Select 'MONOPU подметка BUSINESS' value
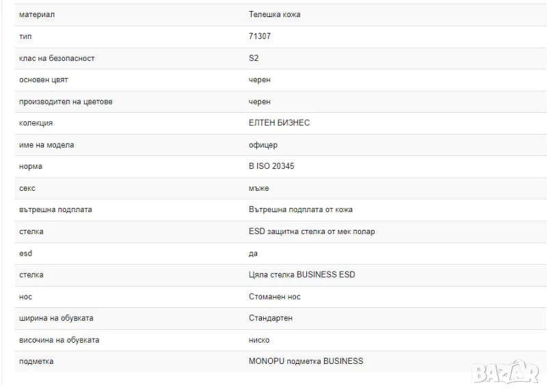 pos(306,361)
